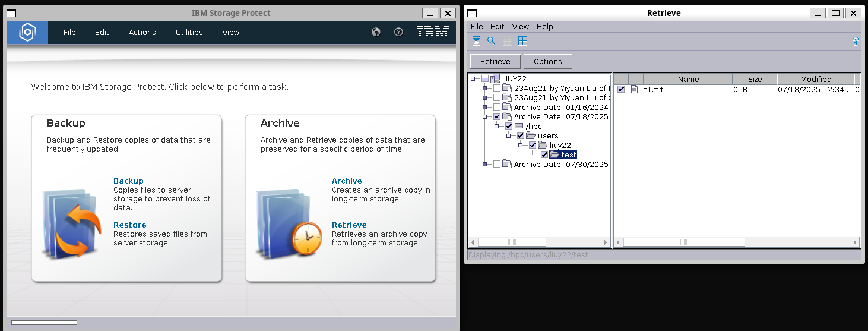Toggle the LIUY22 root node checkbox
This screenshot has height=331, width=868.
click(x=485, y=78)
